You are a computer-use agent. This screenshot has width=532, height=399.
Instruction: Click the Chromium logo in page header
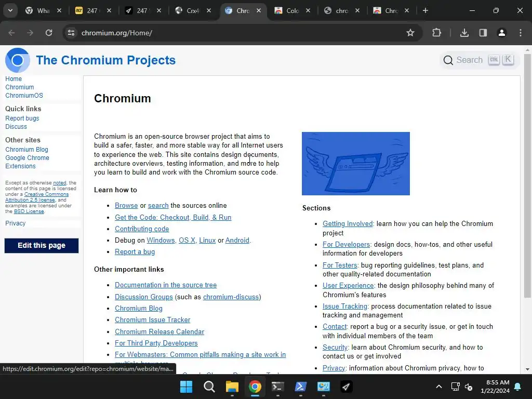pos(17,60)
